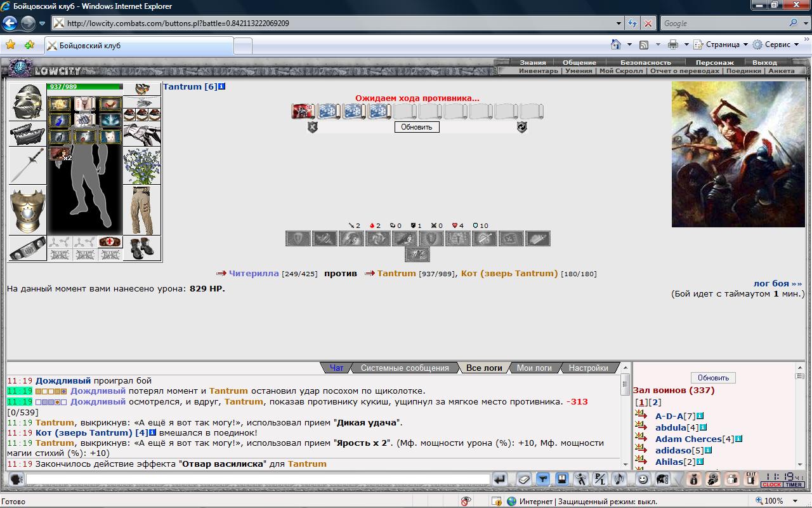Click the sound note icon in chat toolbar
Viewport: 812px width, 508px height.
coord(619,479)
